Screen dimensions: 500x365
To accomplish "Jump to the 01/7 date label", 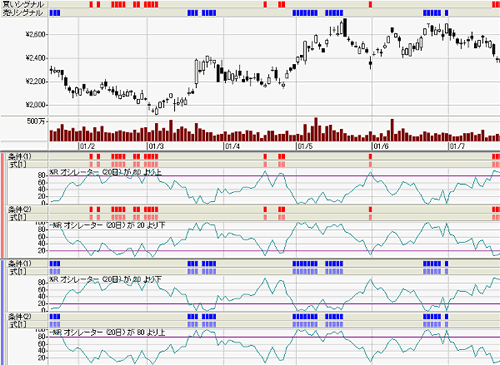I will pos(457,146).
